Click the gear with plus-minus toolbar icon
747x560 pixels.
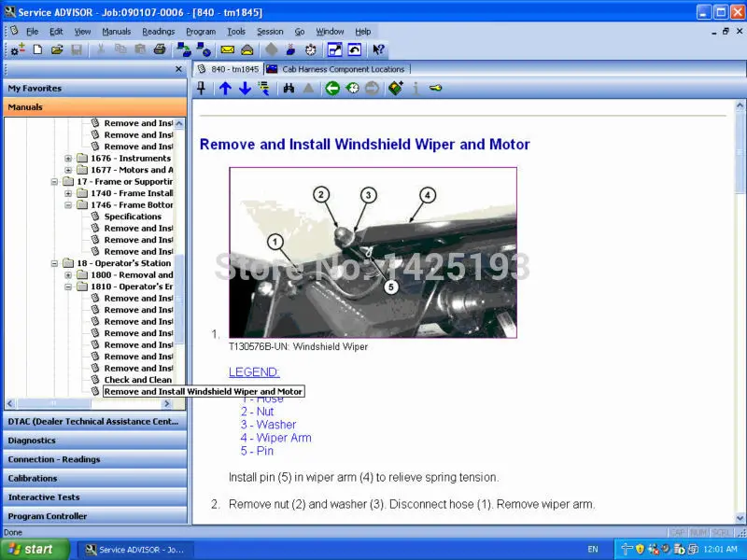click(x=18, y=49)
